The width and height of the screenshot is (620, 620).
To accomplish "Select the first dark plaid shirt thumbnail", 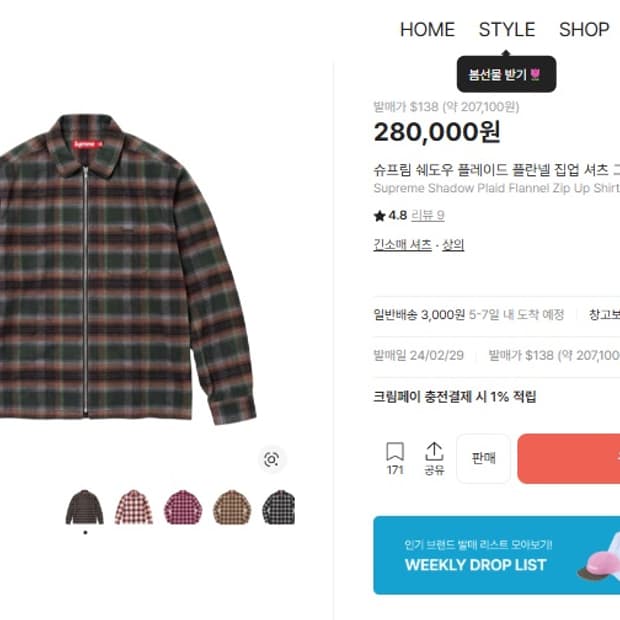I will (85, 507).
